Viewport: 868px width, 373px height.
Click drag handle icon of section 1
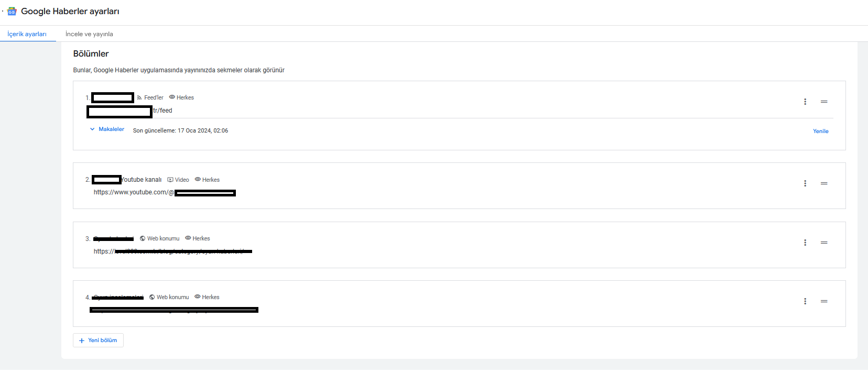tap(824, 102)
